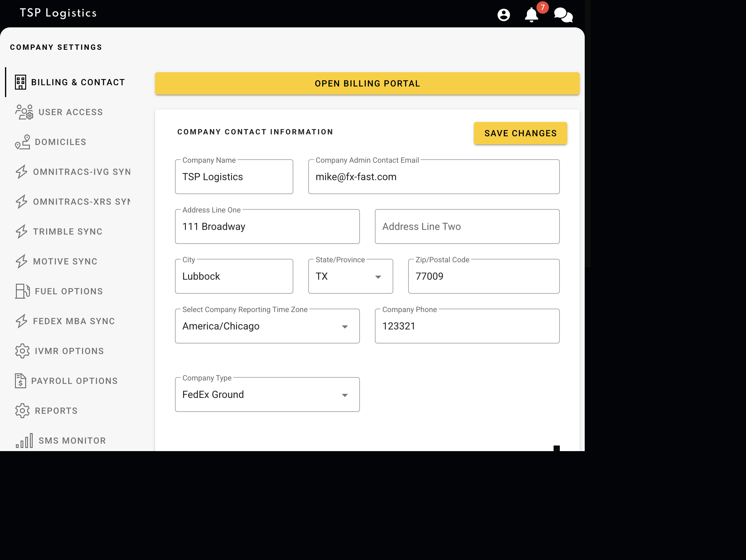The image size is (746, 560).
Task: Click the Address Line One field
Action: (267, 227)
